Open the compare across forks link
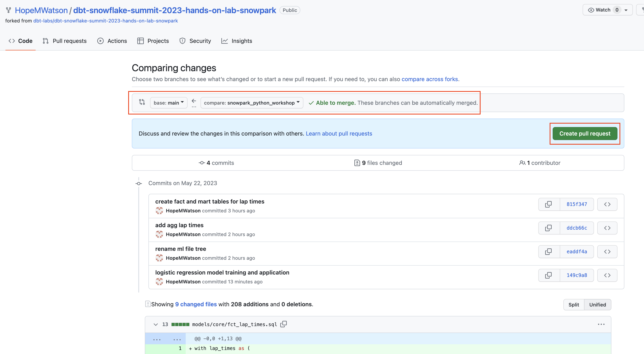The height and width of the screenshot is (354, 644). (x=430, y=79)
